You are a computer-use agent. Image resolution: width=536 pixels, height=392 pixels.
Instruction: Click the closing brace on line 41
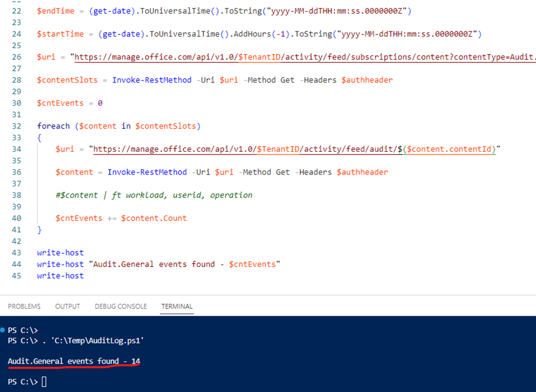click(x=39, y=229)
